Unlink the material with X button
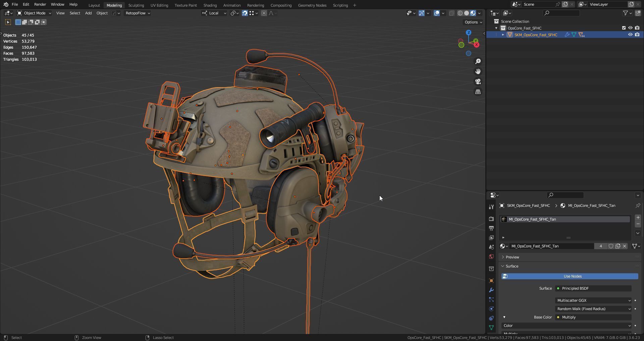Viewport: 644px width, 341px height. tap(625, 246)
